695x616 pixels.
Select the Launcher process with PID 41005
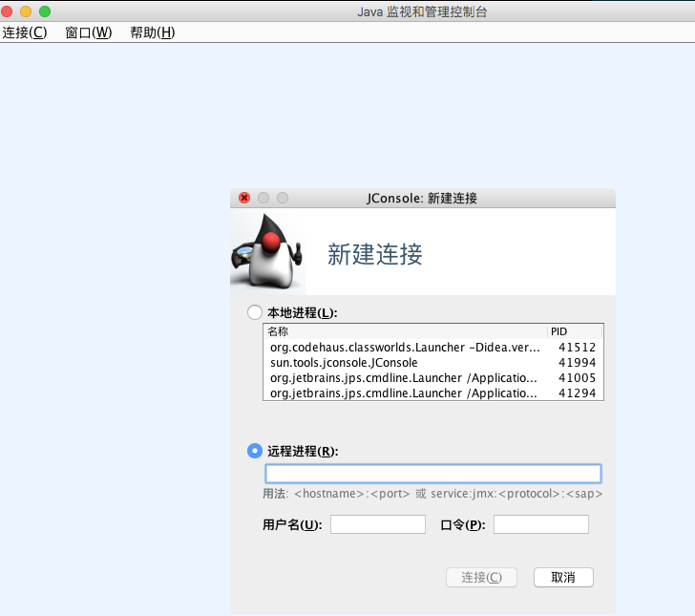pos(433,378)
